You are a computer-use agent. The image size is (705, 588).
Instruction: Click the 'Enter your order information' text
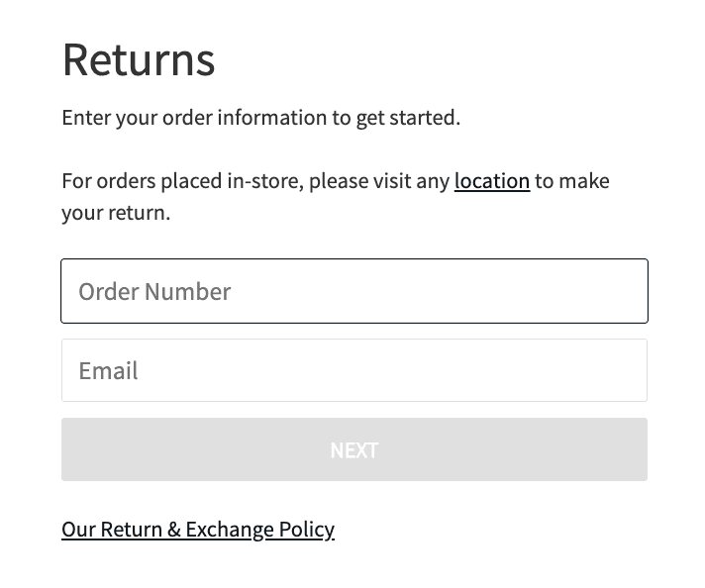260,118
